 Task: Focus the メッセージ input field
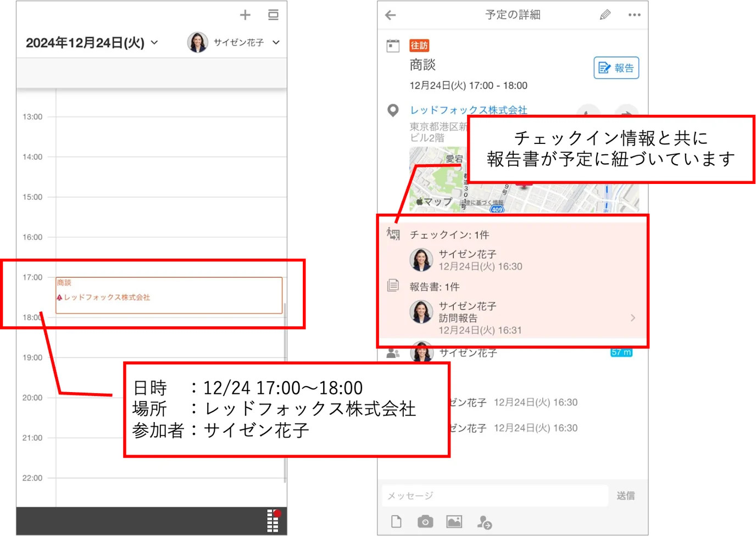[x=496, y=496]
